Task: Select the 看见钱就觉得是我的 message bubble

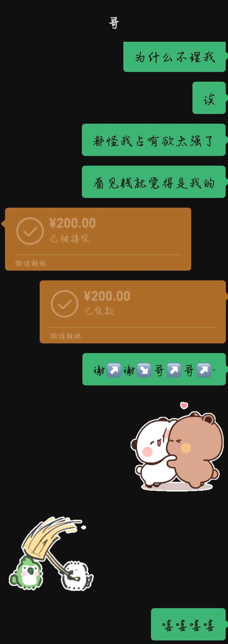Action: (x=154, y=182)
